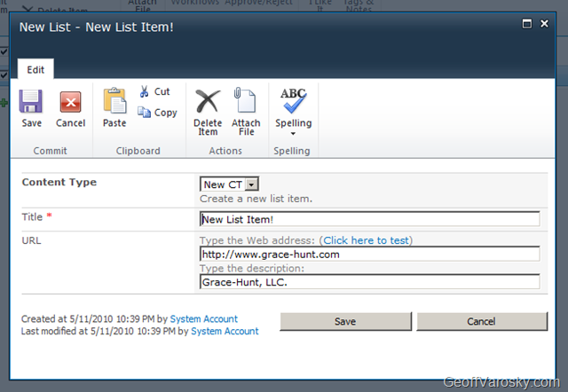Viewport: 568px width, 392px height.
Task: Click the Copy icon in Clipboard group
Action: [x=145, y=113]
